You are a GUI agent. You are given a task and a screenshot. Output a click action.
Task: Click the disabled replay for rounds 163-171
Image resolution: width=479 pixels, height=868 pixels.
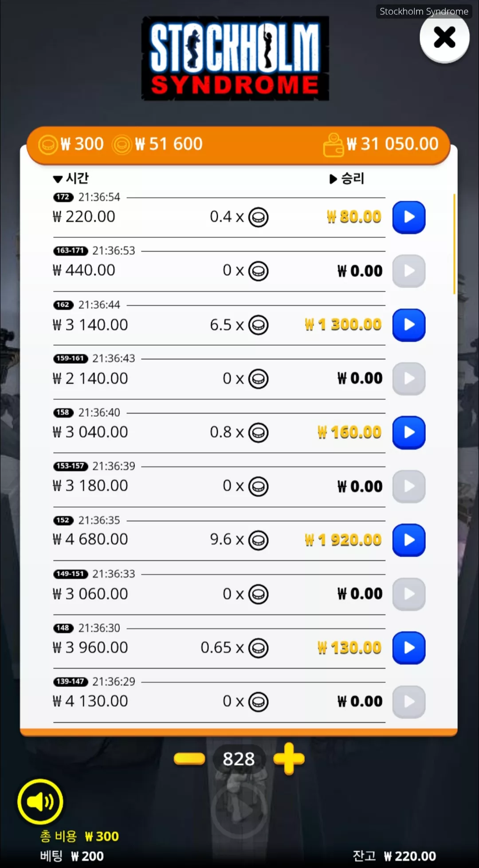click(408, 271)
